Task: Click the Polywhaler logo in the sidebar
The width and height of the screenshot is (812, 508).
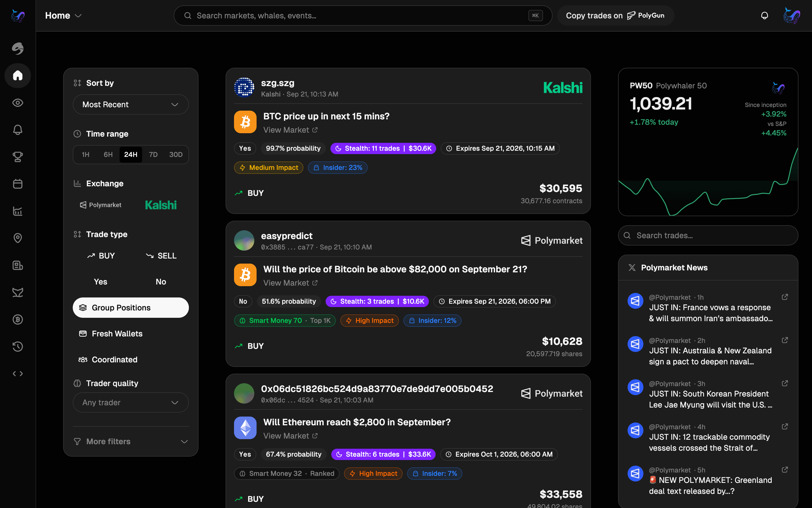Action: pyautogui.click(x=18, y=16)
